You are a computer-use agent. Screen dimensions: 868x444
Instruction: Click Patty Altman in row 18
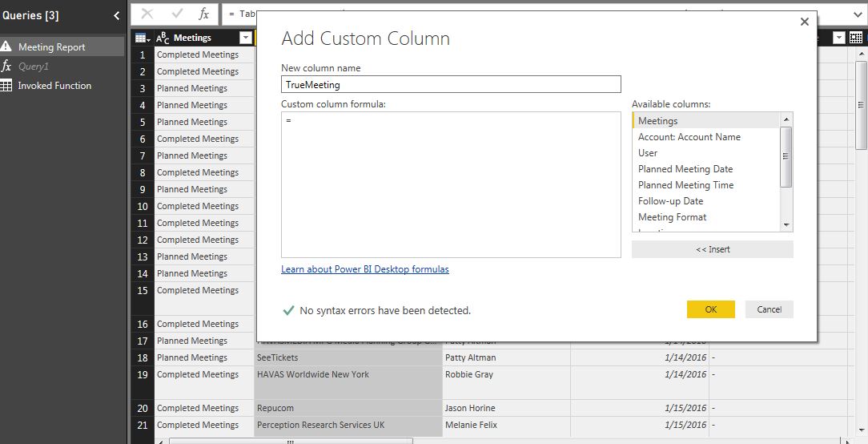coord(507,357)
